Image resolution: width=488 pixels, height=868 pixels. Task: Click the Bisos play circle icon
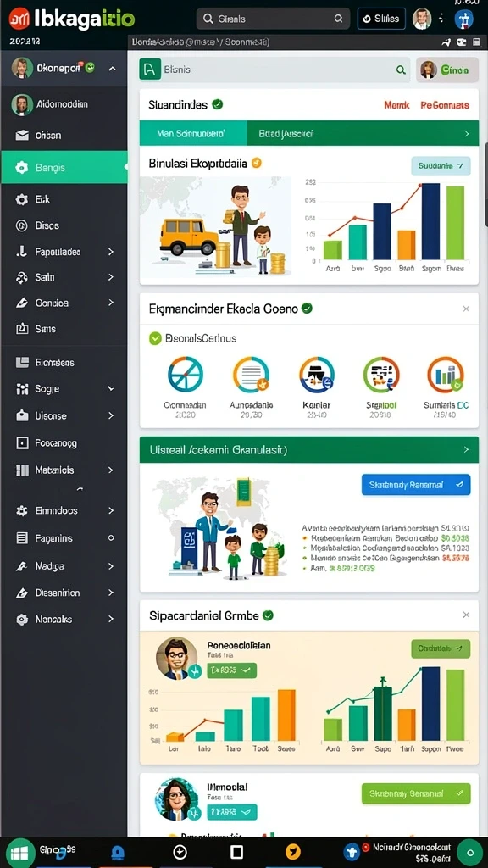click(22, 225)
